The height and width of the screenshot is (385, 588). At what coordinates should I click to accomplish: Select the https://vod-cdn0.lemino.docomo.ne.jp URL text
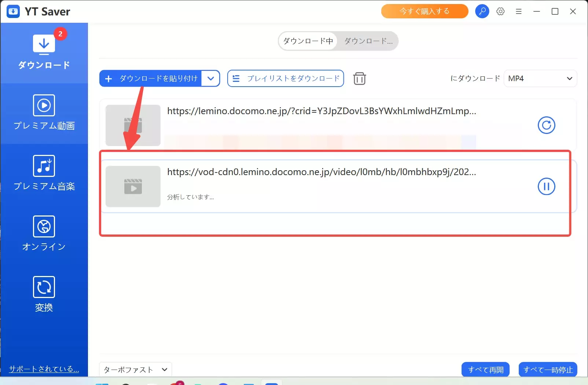[321, 172]
